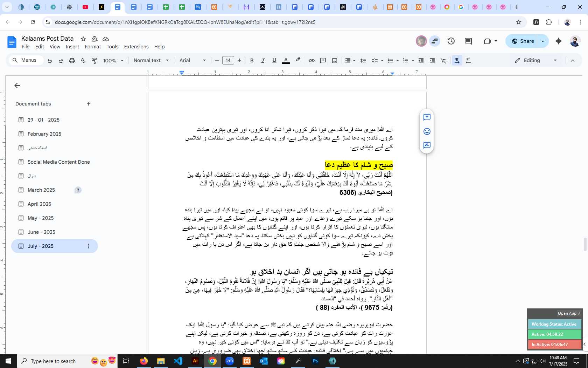Open the Extensions menu
Image resolution: width=588 pixels, height=368 pixels.
tap(136, 47)
